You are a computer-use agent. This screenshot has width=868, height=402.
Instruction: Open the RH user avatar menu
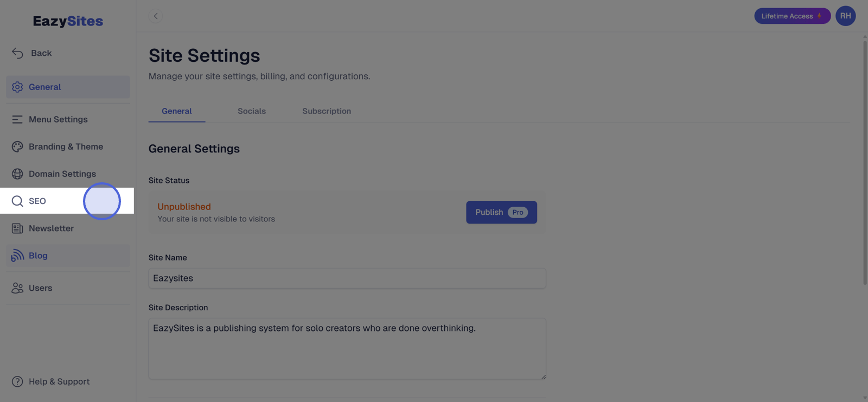click(x=845, y=16)
